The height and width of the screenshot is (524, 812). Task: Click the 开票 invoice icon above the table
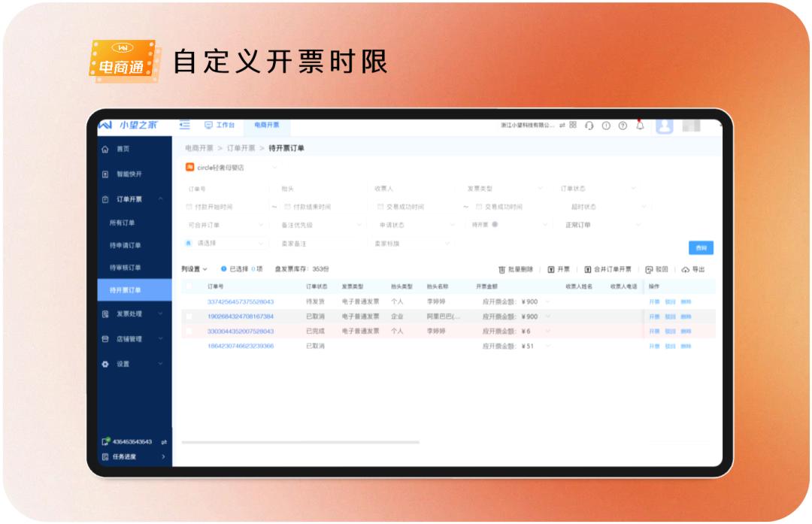[x=551, y=270]
